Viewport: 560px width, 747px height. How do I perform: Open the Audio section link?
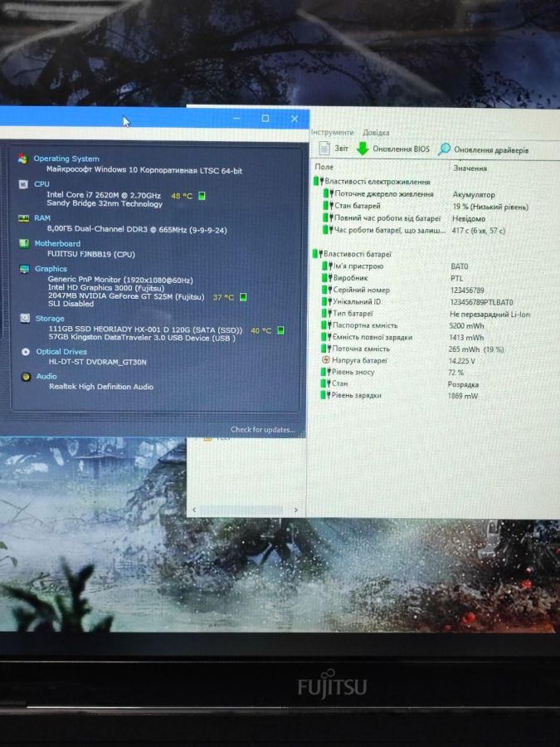point(46,376)
